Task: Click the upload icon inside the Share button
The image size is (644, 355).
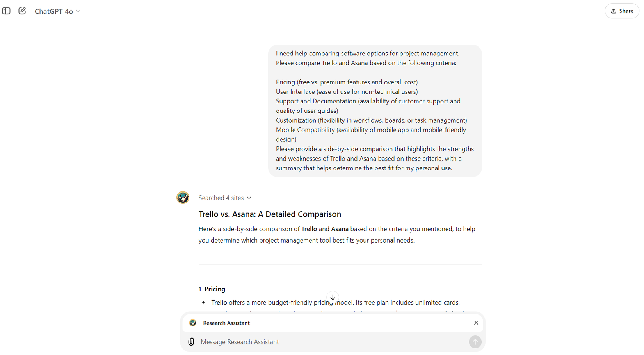Action: [613, 11]
